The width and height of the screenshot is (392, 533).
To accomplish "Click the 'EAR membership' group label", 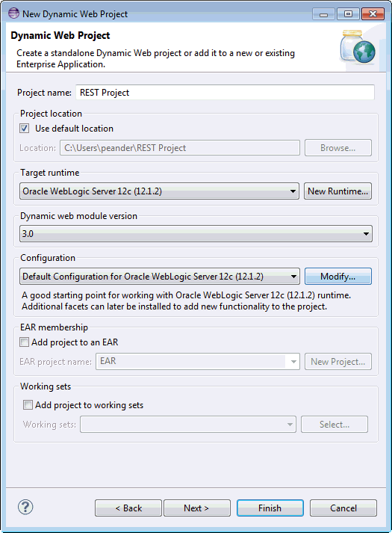I will click(x=54, y=327).
